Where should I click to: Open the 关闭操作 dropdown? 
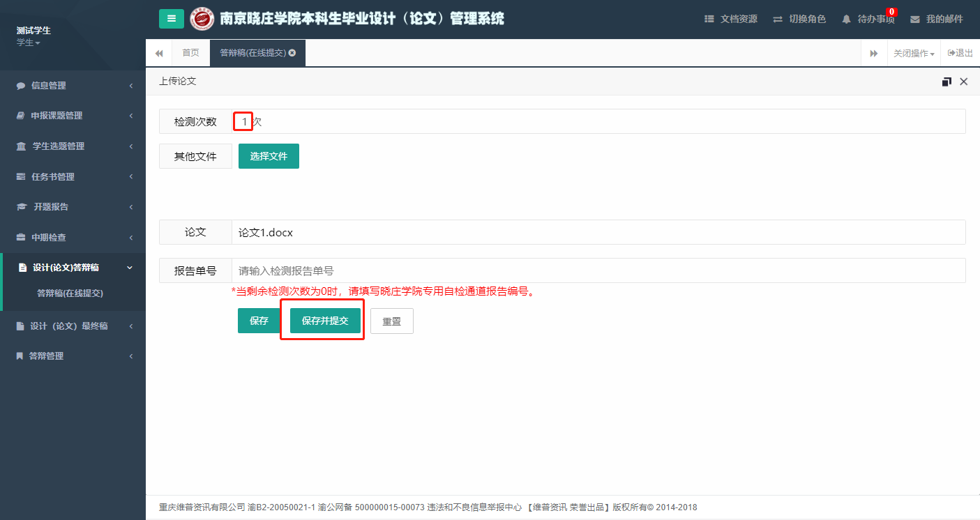click(x=913, y=53)
